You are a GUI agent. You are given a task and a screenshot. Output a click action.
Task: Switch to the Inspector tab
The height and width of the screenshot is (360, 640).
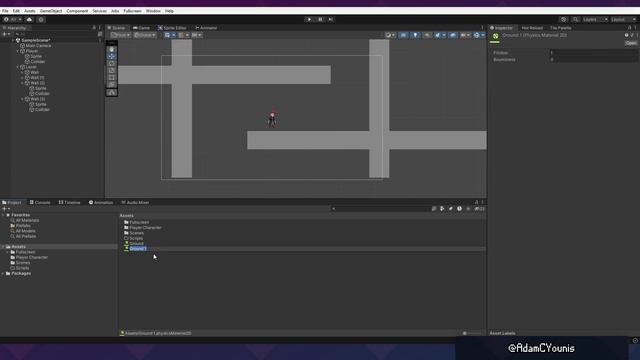click(501, 28)
